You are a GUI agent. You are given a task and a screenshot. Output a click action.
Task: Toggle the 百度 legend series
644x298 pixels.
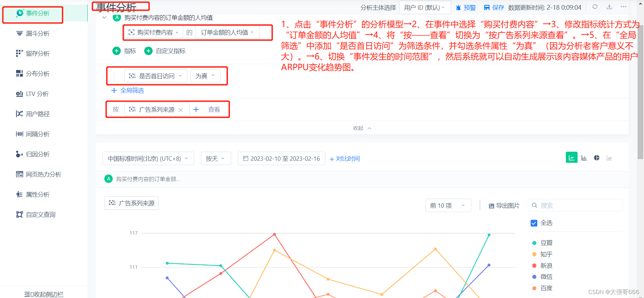(542, 288)
